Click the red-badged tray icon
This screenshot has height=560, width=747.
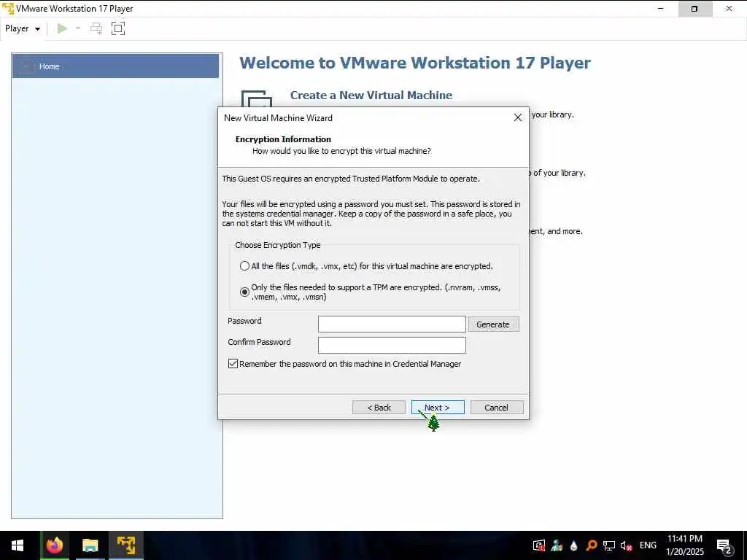(x=539, y=545)
